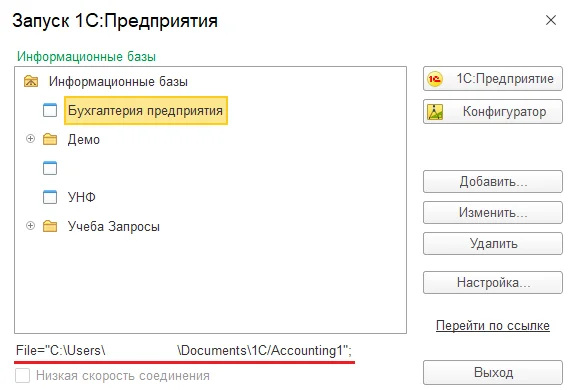Click the green Информационные базы heading

[x=86, y=57]
